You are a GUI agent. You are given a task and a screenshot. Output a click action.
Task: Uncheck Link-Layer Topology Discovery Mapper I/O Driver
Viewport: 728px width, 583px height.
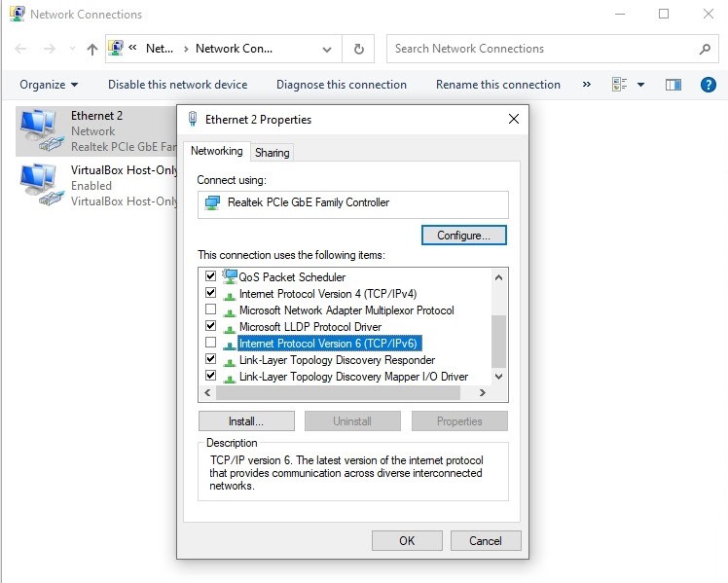pos(211,376)
